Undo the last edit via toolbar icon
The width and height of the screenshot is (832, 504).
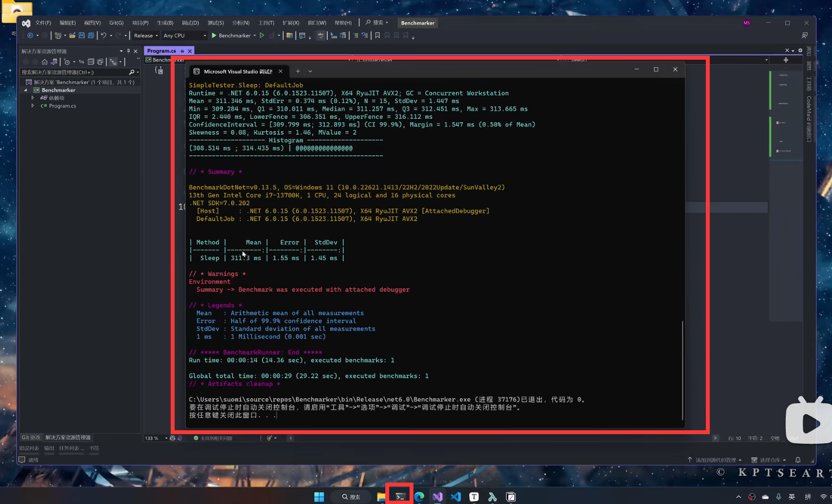pos(103,35)
